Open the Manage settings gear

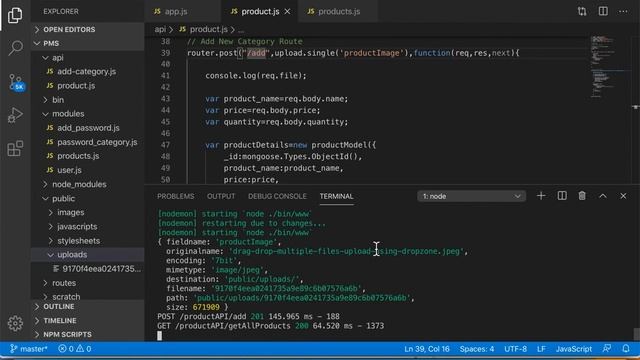tap(15, 323)
